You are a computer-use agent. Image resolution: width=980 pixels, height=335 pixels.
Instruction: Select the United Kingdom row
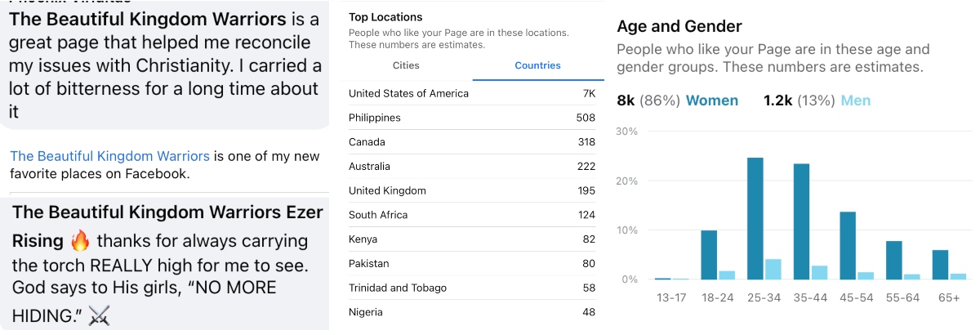coord(472,190)
